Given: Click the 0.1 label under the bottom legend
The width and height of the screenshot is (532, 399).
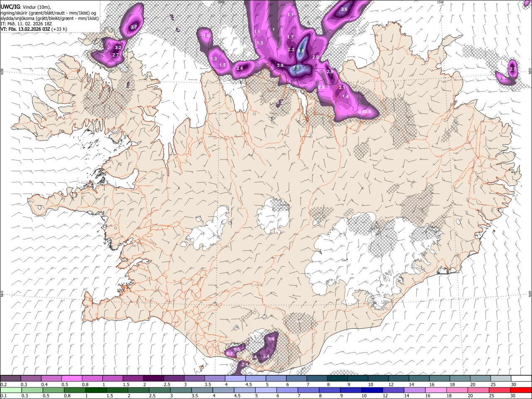Looking at the screenshot, I should click(x=3, y=396).
